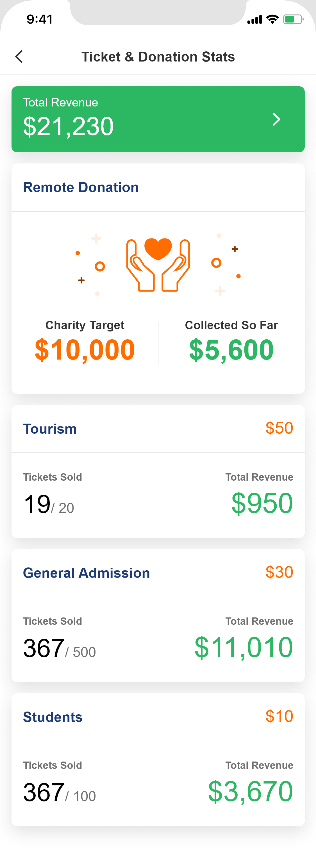Tap the battery status icon
This screenshot has height=868, width=316.
pyautogui.click(x=294, y=19)
